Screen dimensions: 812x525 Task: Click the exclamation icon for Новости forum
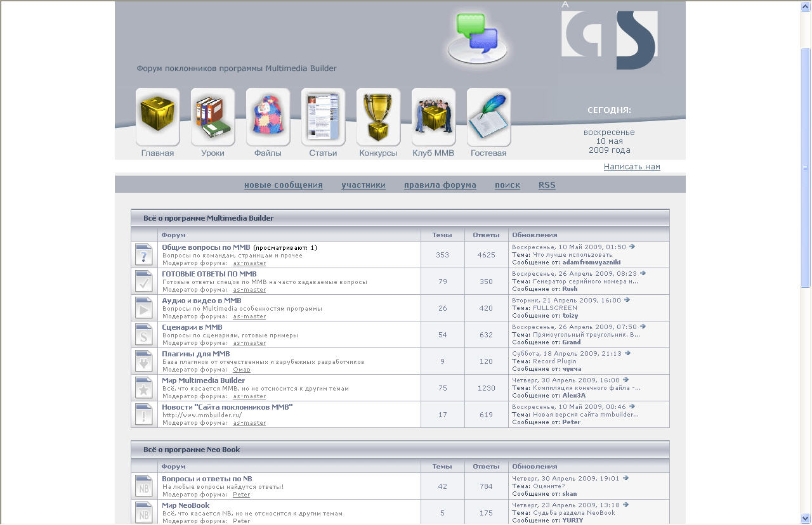point(144,415)
